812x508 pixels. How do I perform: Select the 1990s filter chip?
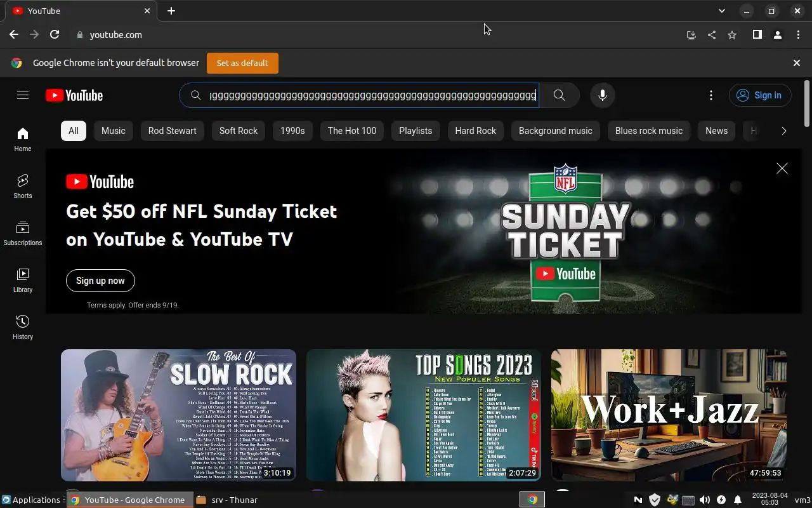(292, 131)
